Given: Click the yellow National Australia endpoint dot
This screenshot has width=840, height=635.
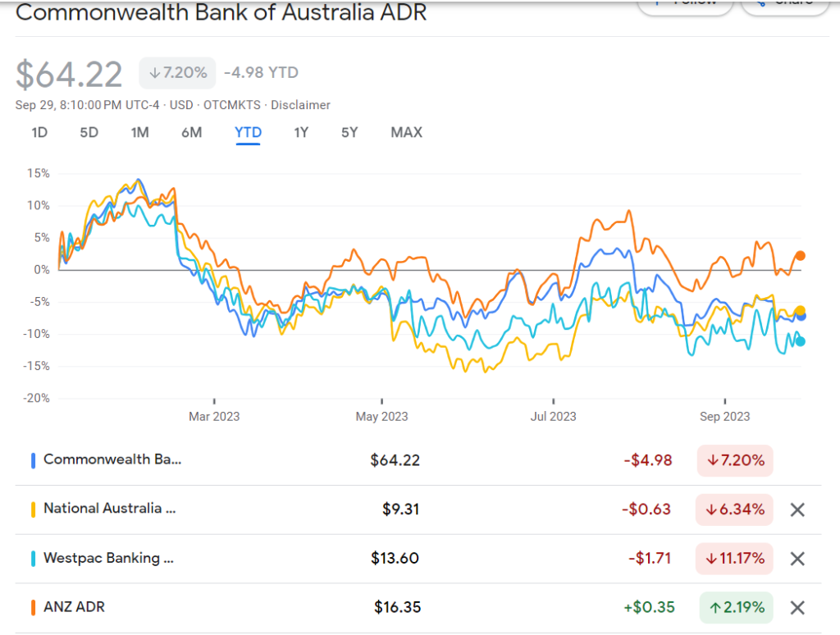Looking at the screenshot, I should pos(801,310).
